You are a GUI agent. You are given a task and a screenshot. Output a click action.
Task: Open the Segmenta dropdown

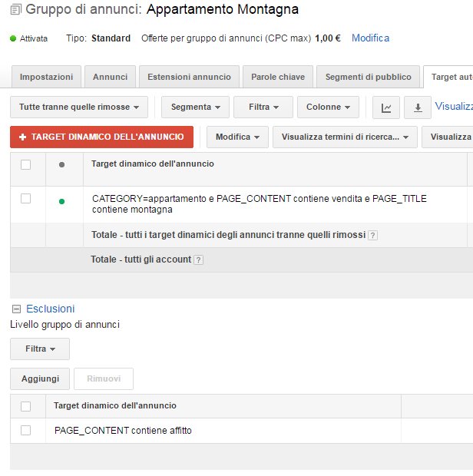[x=195, y=107]
